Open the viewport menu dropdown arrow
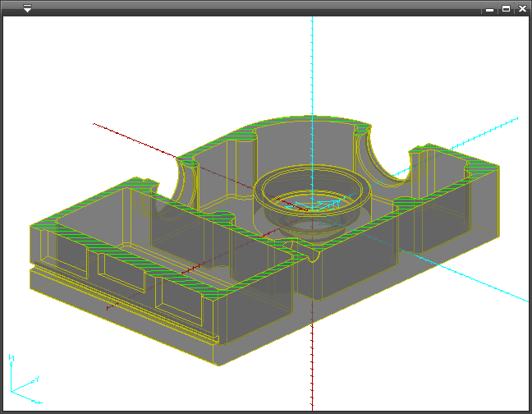Screen dimensions: 532x414 [x=27, y=8]
